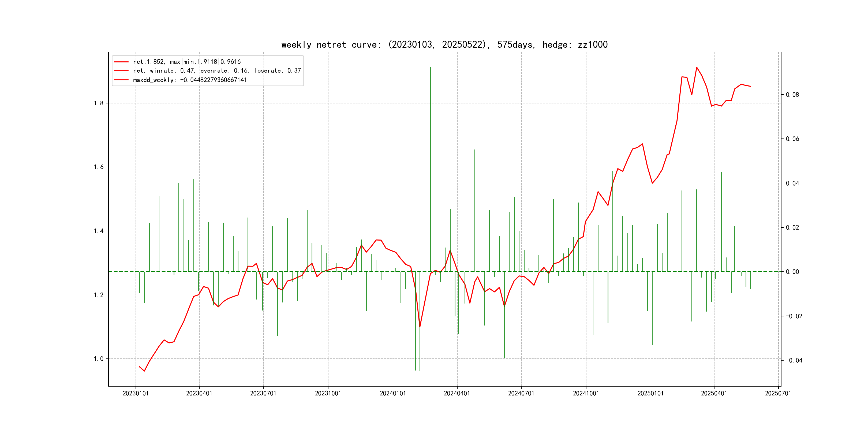The height and width of the screenshot is (434, 868).
Task: Click the red line swatch beside net:1.852
Action: coord(121,62)
